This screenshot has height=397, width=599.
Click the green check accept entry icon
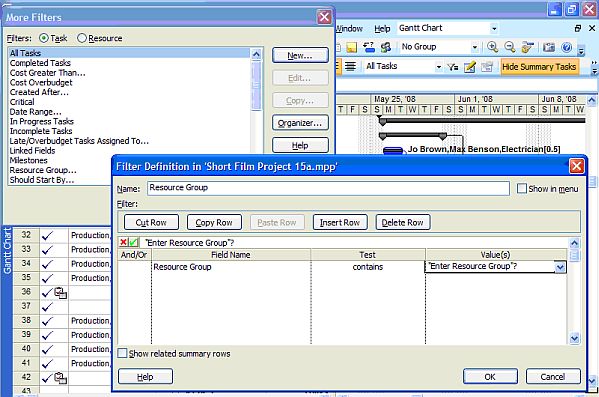[x=134, y=242]
